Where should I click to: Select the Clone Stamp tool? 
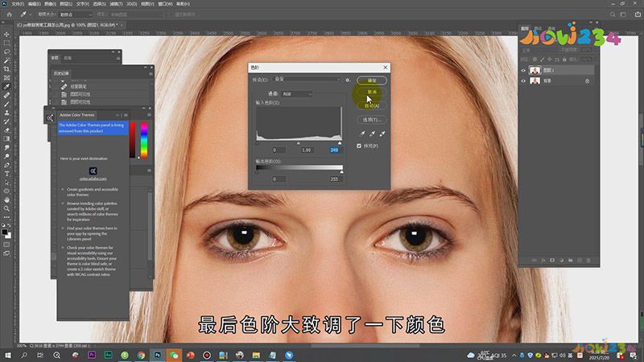(6, 113)
